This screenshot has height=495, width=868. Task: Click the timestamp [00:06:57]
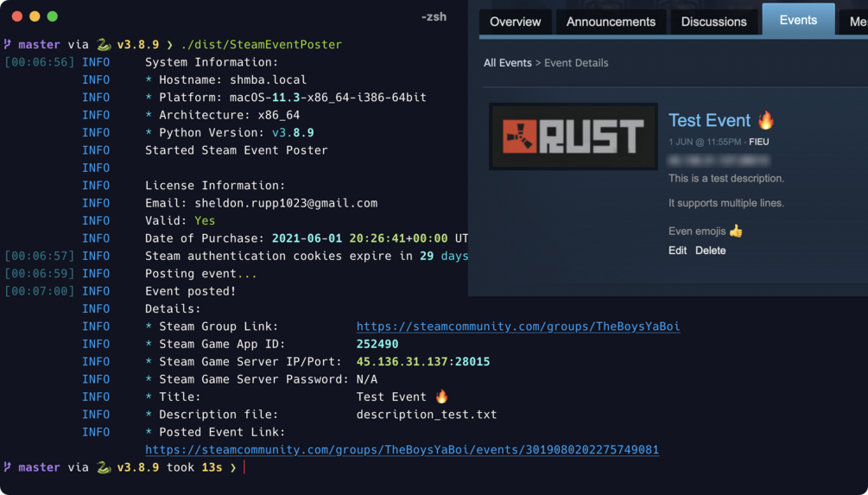[x=40, y=256]
